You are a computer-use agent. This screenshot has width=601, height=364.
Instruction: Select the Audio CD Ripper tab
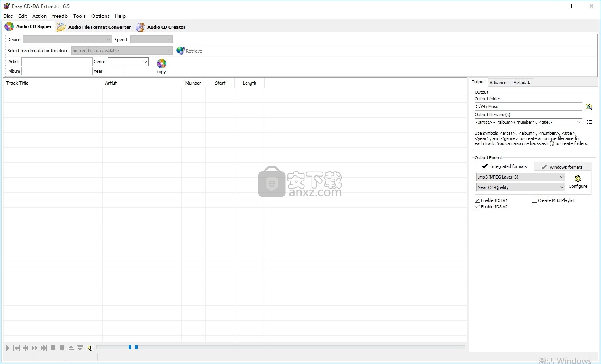tap(28, 26)
